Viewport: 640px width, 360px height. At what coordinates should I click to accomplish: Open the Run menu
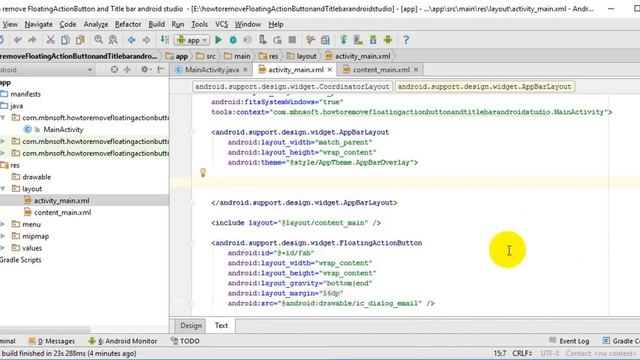click(x=178, y=24)
